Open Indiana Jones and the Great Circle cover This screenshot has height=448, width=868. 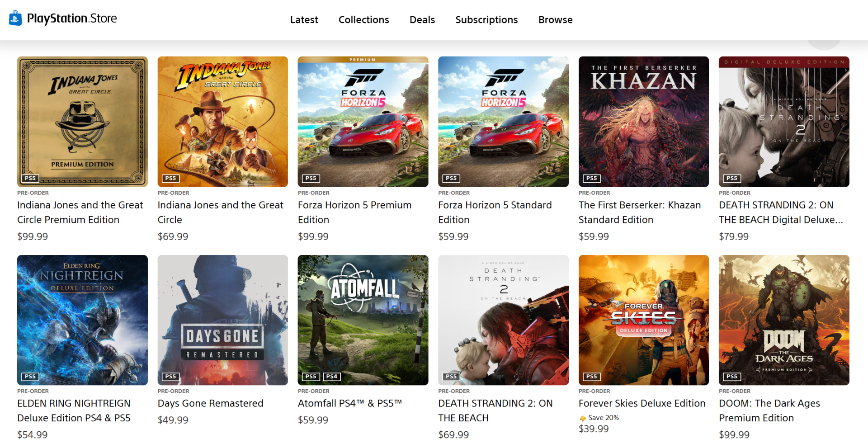[223, 122]
